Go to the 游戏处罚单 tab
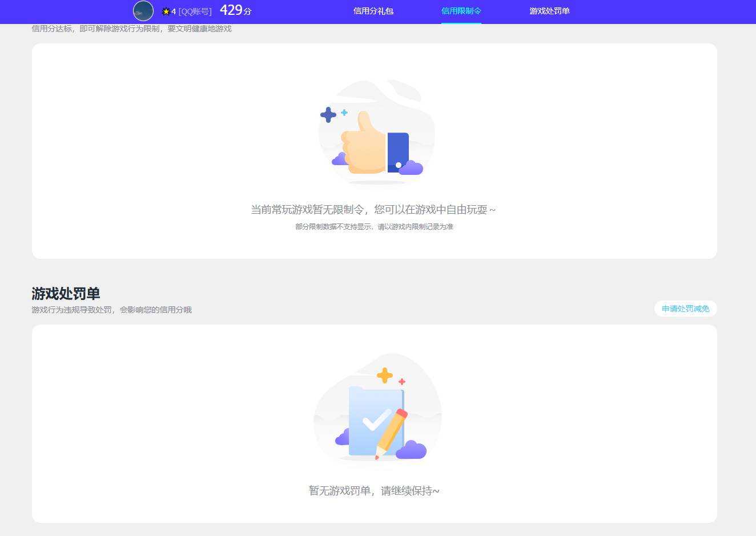The width and height of the screenshot is (756, 536). [x=549, y=11]
